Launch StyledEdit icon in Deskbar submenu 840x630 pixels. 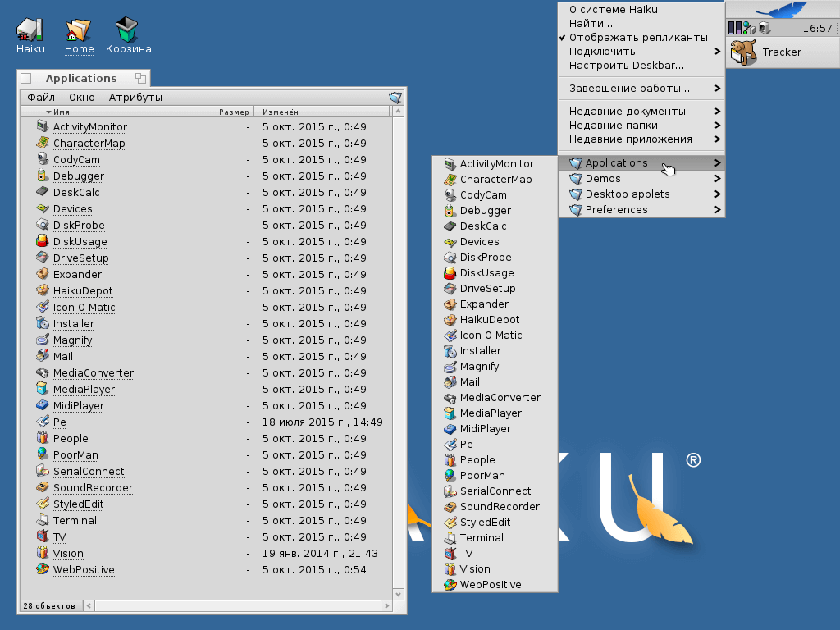(x=450, y=522)
